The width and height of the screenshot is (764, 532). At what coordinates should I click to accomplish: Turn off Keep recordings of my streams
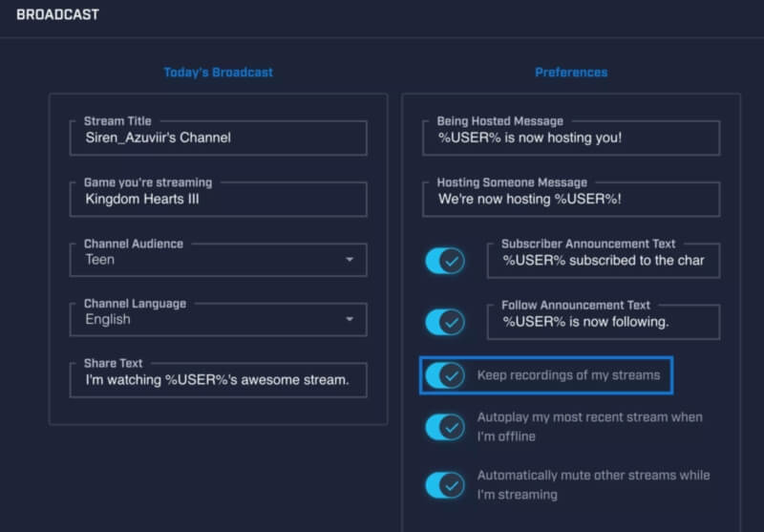coord(445,375)
